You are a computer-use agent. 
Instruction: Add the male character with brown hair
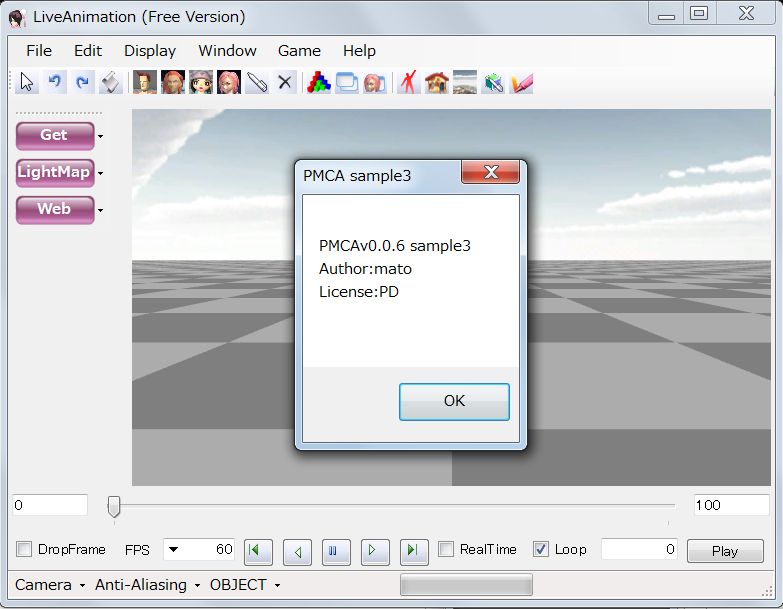145,82
